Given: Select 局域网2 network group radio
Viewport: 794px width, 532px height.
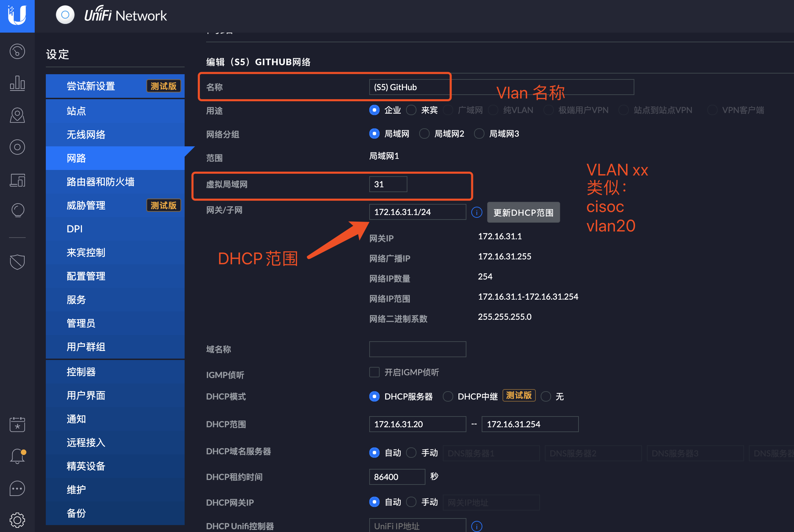Looking at the screenshot, I should [424, 134].
